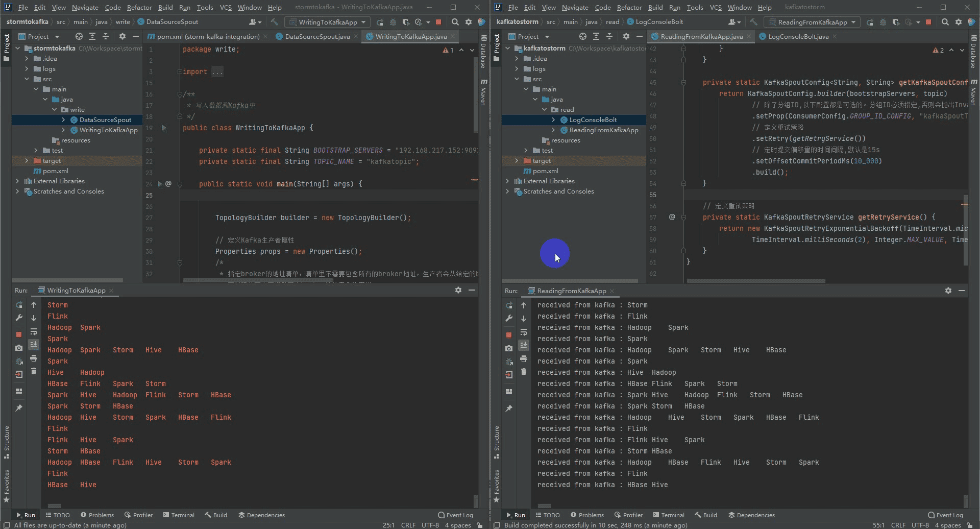This screenshot has height=529, width=980.
Task: Open left Project view type dropdown
Action: 39,36
